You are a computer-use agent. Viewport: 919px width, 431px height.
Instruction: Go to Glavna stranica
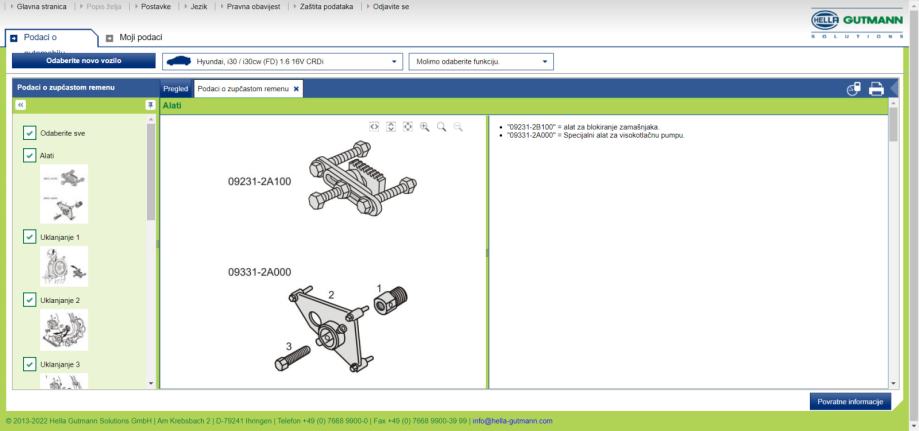click(x=41, y=7)
